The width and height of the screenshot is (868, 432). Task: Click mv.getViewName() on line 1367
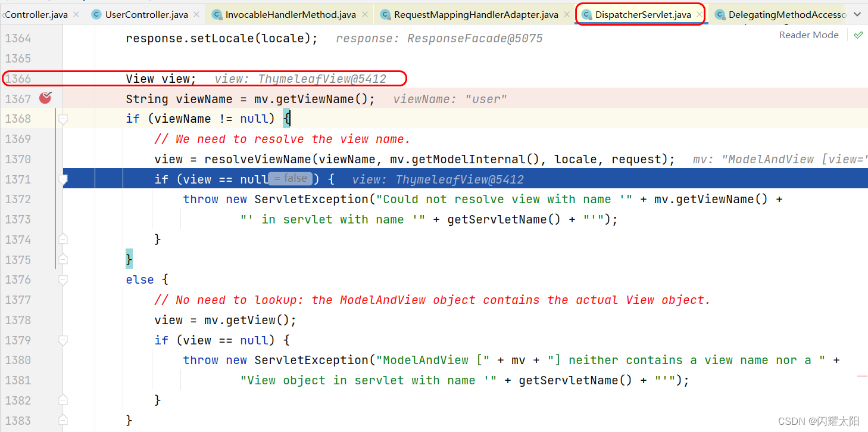(x=311, y=99)
